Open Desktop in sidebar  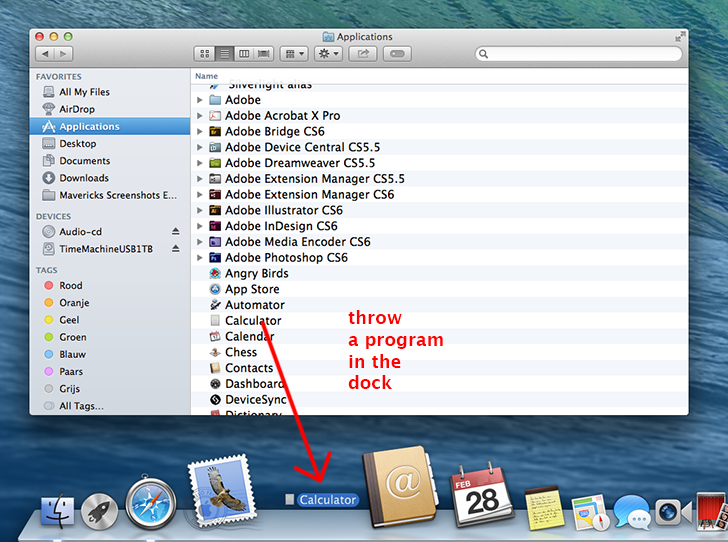[110, 144]
